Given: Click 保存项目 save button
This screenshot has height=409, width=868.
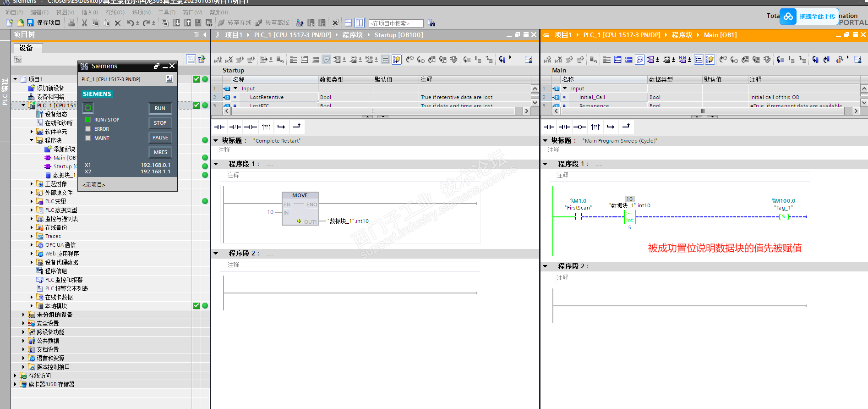Looking at the screenshot, I should coord(44,23).
